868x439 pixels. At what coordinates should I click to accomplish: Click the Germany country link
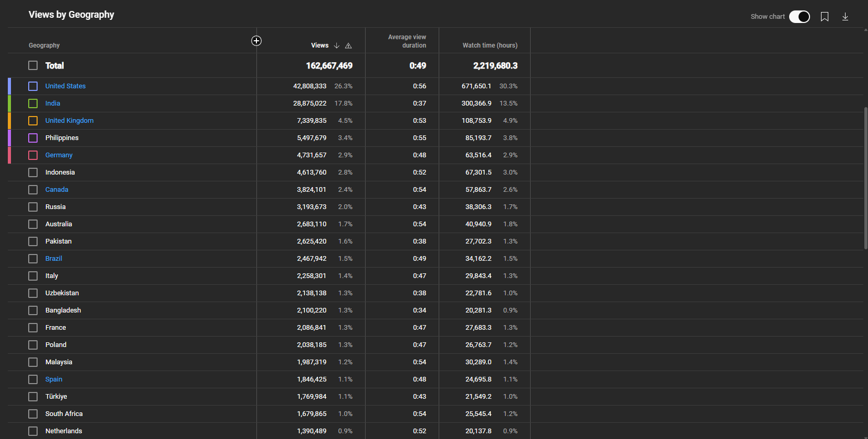tap(59, 155)
